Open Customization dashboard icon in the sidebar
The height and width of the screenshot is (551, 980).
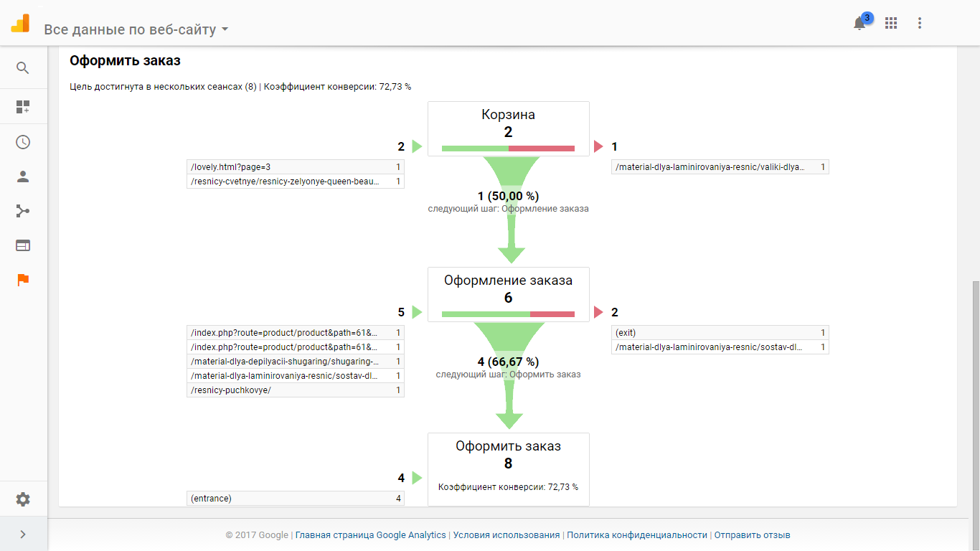tap(23, 107)
